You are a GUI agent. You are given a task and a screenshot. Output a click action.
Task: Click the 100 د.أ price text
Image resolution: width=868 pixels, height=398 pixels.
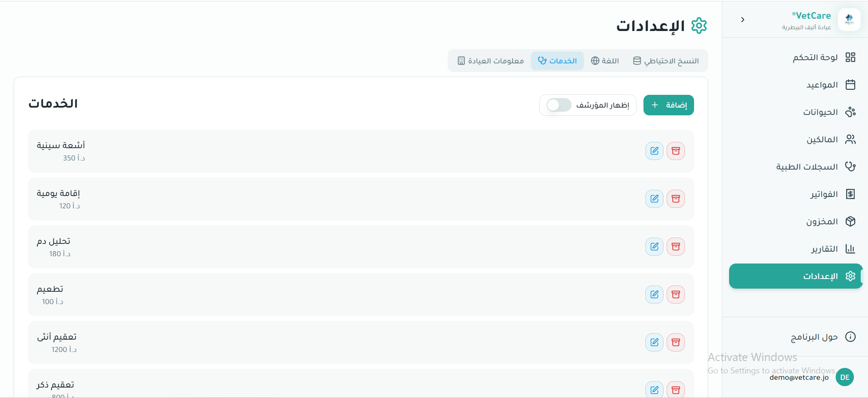click(x=53, y=302)
